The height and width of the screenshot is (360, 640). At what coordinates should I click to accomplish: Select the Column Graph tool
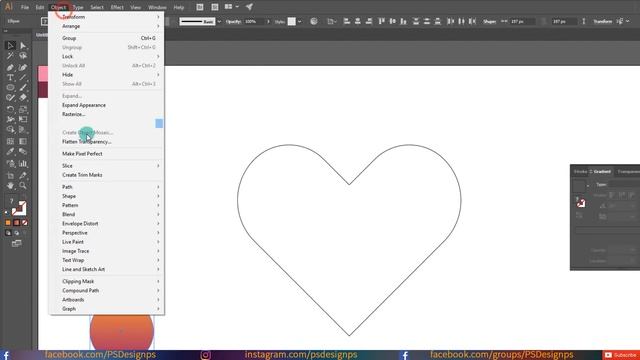coord(23,164)
